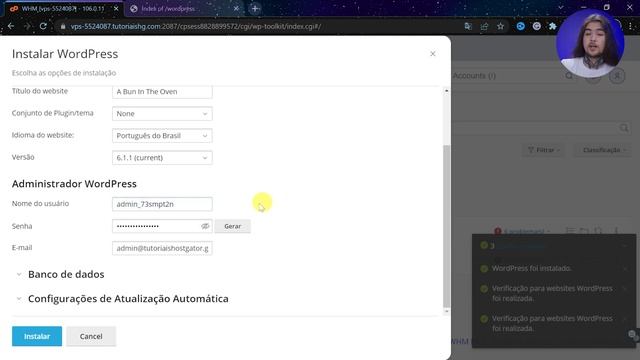This screenshot has height=360, width=640.
Task: Bookmark this page with star icon
Action: pos(500,27)
